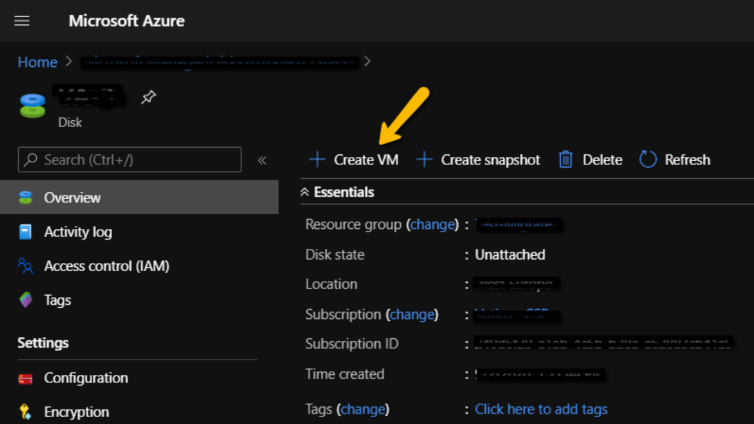
Task: Change the Subscription
Action: coord(412,314)
